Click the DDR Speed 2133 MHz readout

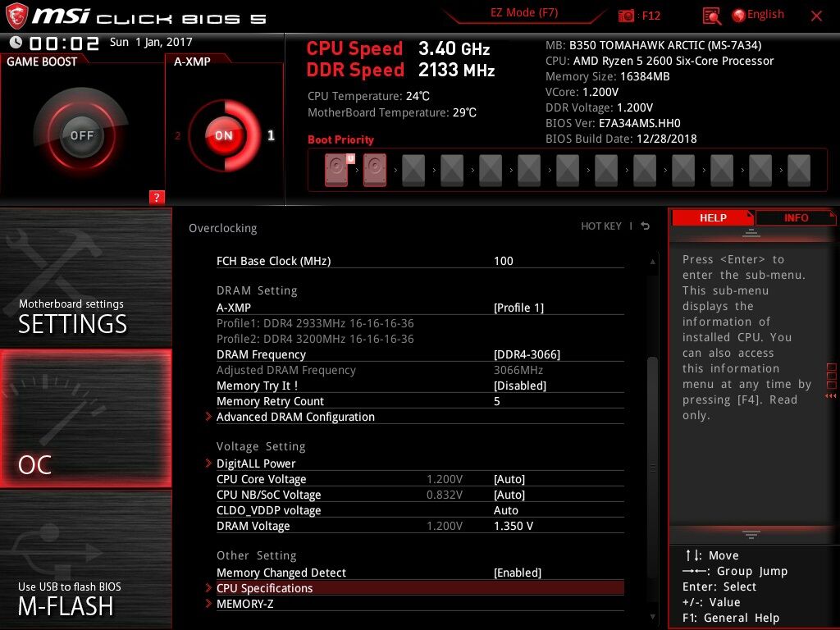(400, 71)
